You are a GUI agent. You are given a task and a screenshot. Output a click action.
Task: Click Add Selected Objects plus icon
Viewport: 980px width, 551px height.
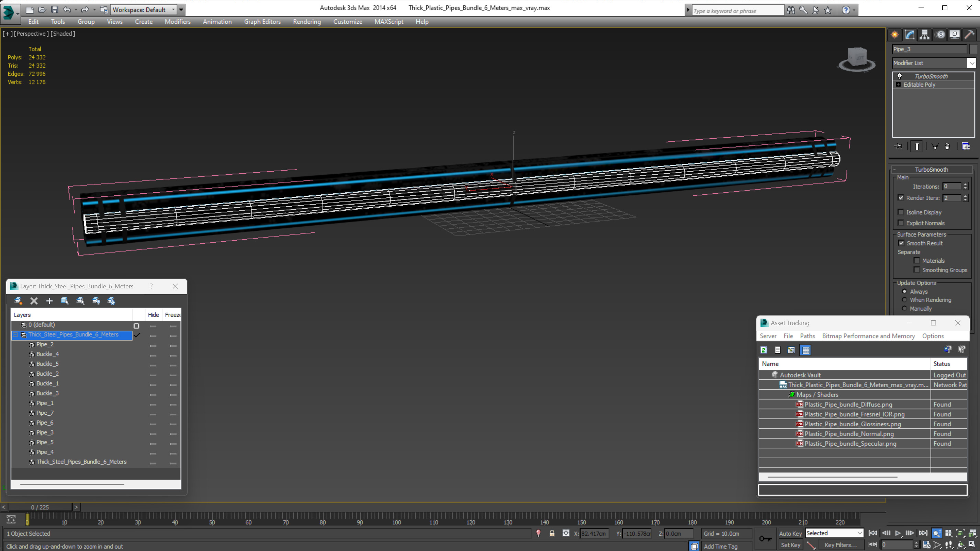coord(49,301)
